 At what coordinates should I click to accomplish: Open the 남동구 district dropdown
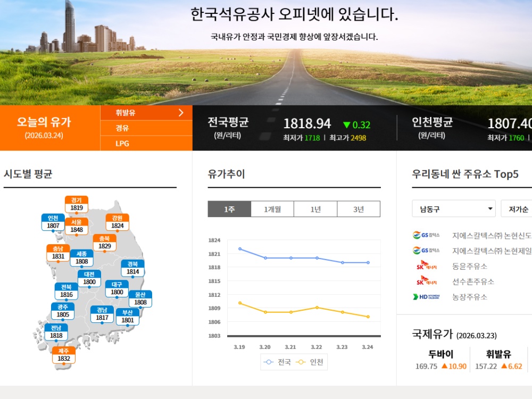[x=454, y=209]
